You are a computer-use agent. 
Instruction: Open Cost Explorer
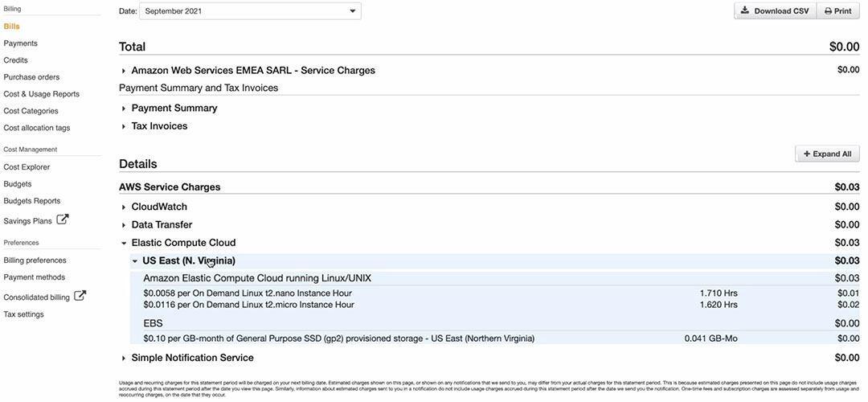click(27, 167)
